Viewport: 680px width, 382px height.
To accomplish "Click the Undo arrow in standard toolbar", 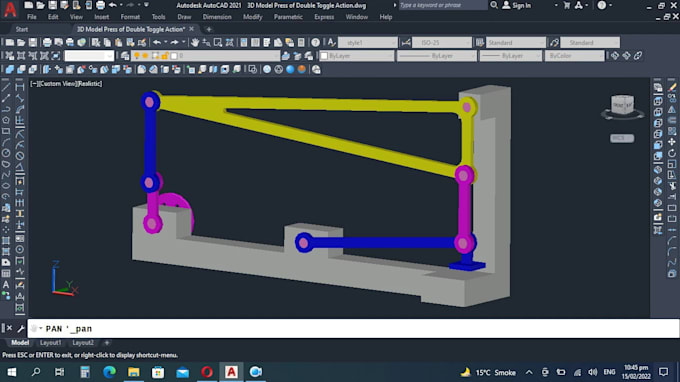I will (157, 42).
